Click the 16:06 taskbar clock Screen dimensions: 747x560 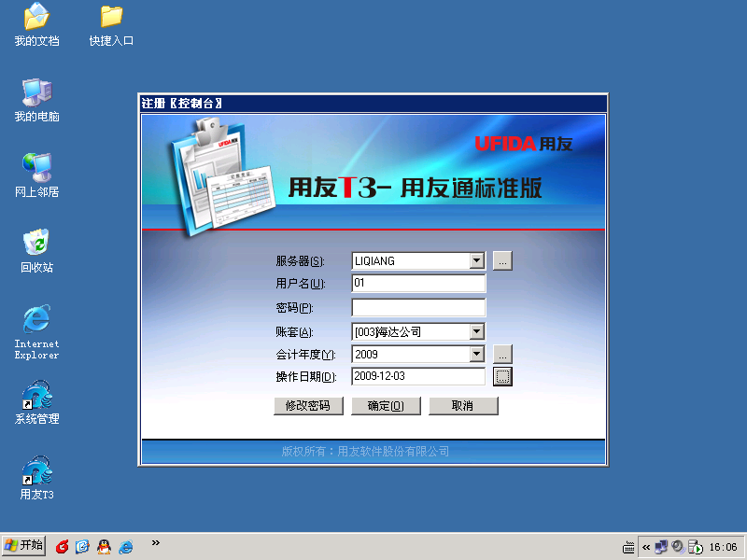pyautogui.click(x=723, y=547)
